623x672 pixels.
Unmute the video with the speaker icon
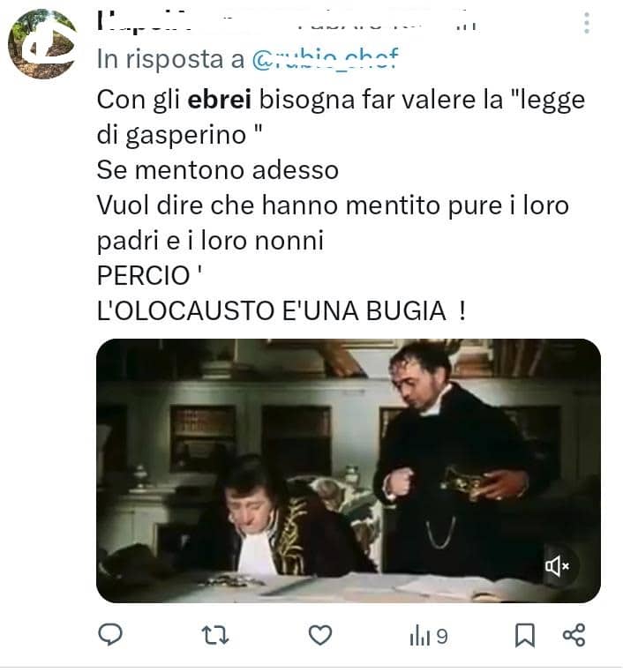click(x=557, y=566)
